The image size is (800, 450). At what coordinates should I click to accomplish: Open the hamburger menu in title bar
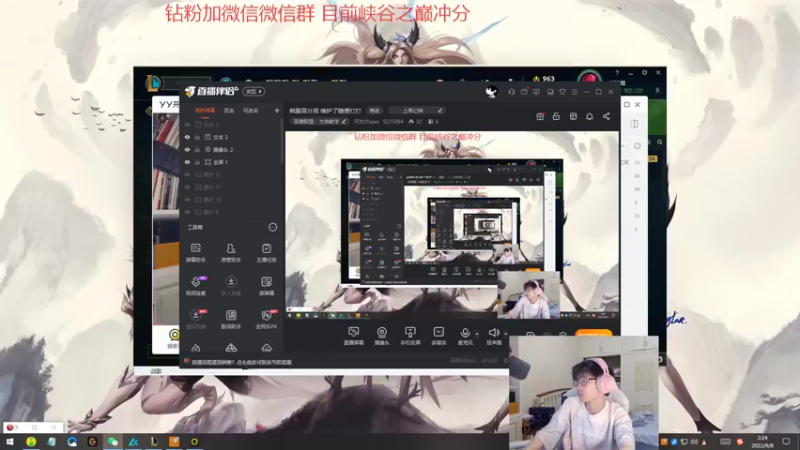point(574,92)
